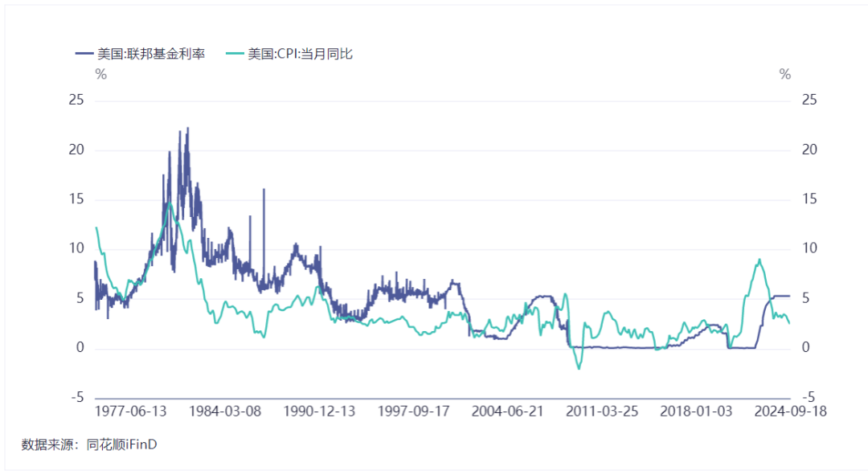Viewport: 868px width, 475px height.
Task: Click the CPI peak near 2022
Action: (759, 259)
